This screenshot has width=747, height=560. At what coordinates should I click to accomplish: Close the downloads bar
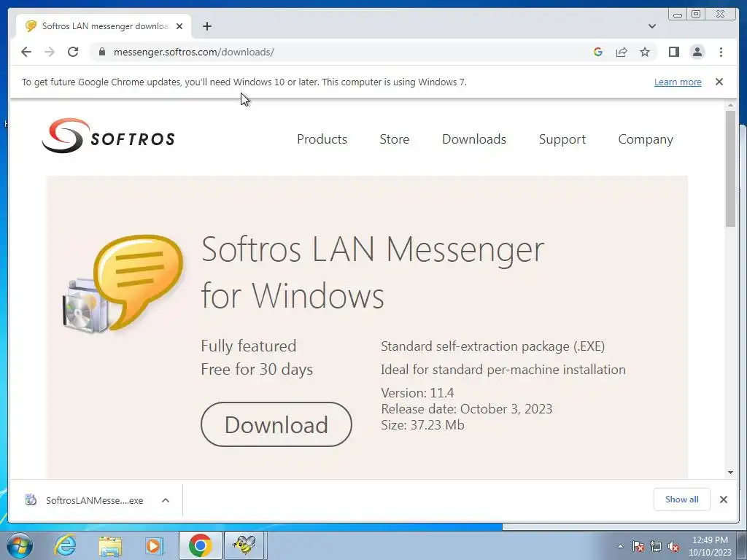pyautogui.click(x=723, y=499)
